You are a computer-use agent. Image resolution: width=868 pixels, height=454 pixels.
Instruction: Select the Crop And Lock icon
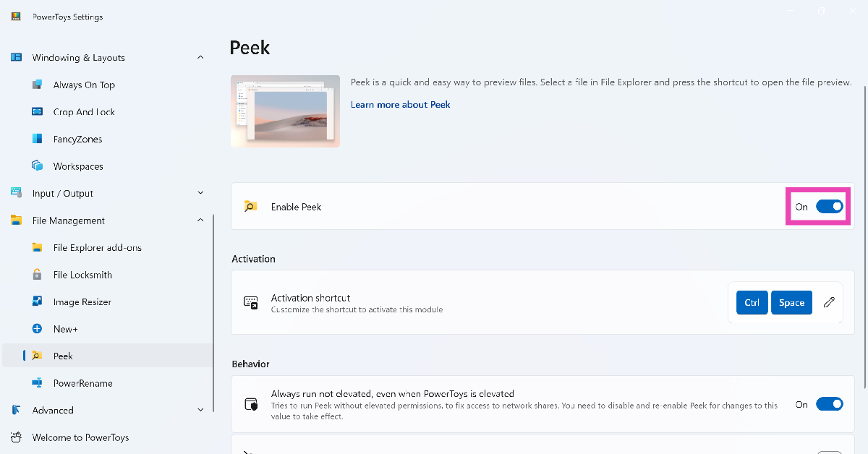[38, 112]
